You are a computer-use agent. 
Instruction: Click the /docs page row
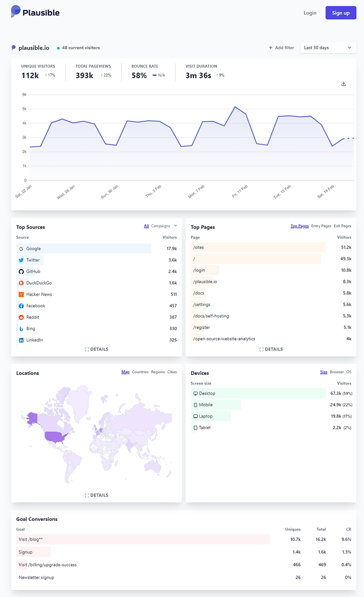point(271,293)
